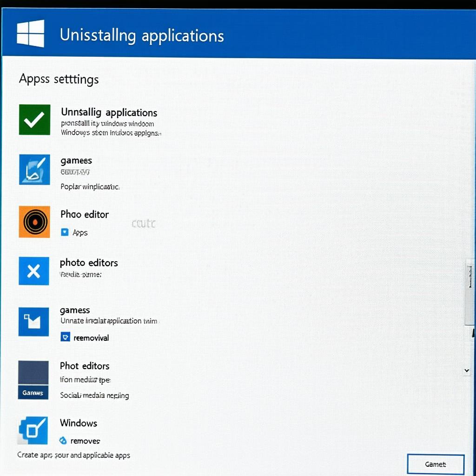Select the Windows entry label

(x=79, y=423)
